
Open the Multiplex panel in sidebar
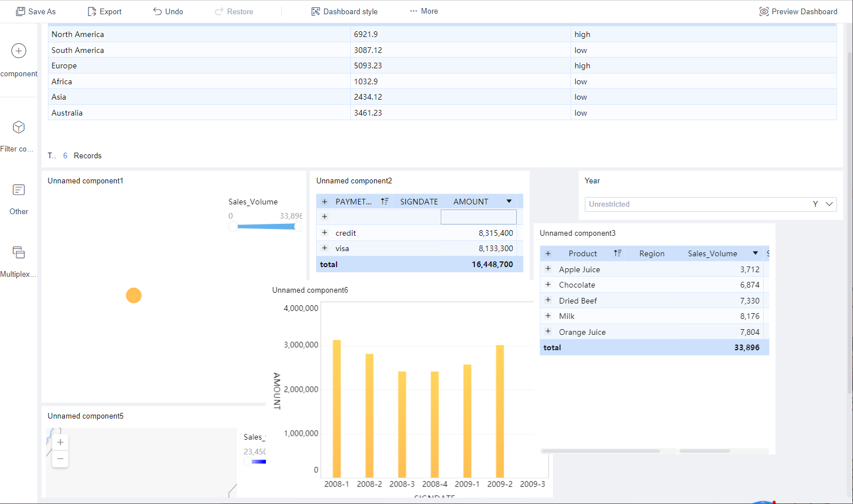18,260
